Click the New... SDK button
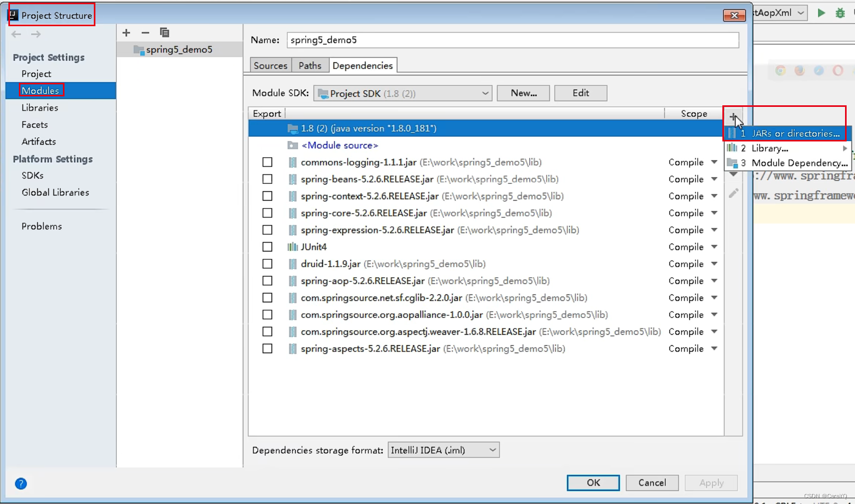This screenshot has width=855, height=504. click(524, 93)
